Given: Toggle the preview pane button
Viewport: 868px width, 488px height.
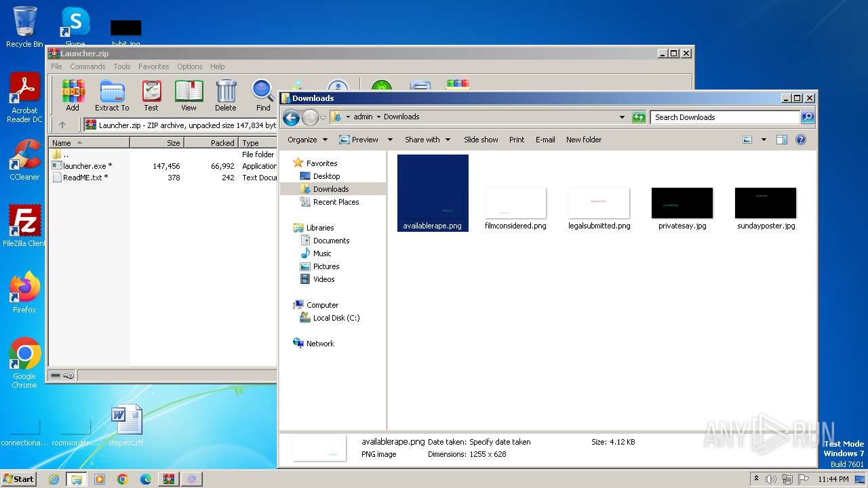Looking at the screenshot, I should click(781, 140).
